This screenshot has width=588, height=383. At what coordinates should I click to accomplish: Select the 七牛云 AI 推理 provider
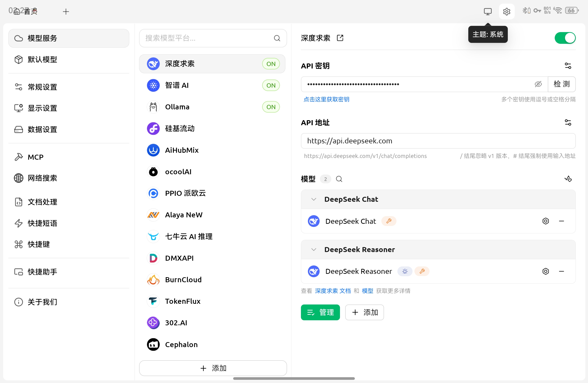212,237
